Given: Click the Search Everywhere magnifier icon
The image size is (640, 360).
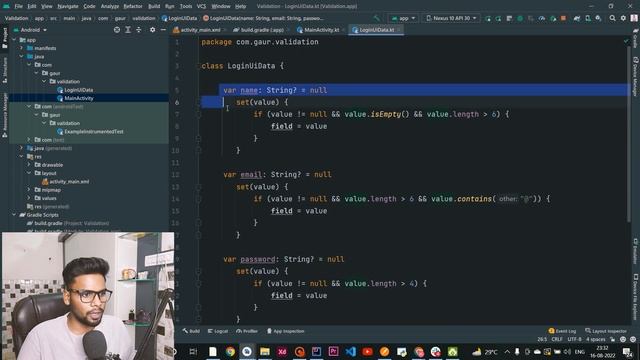Looking at the screenshot, I should coord(612,18).
